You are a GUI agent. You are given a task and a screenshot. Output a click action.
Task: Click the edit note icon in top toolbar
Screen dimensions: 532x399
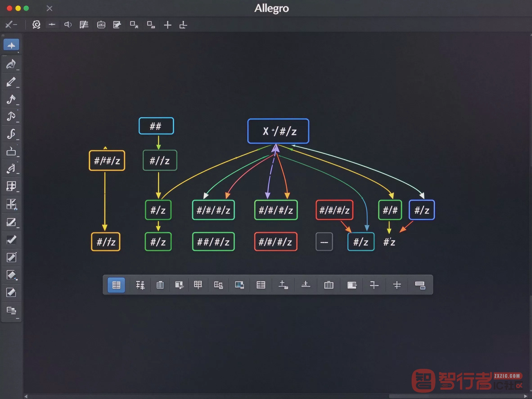(x=117, y=25)
